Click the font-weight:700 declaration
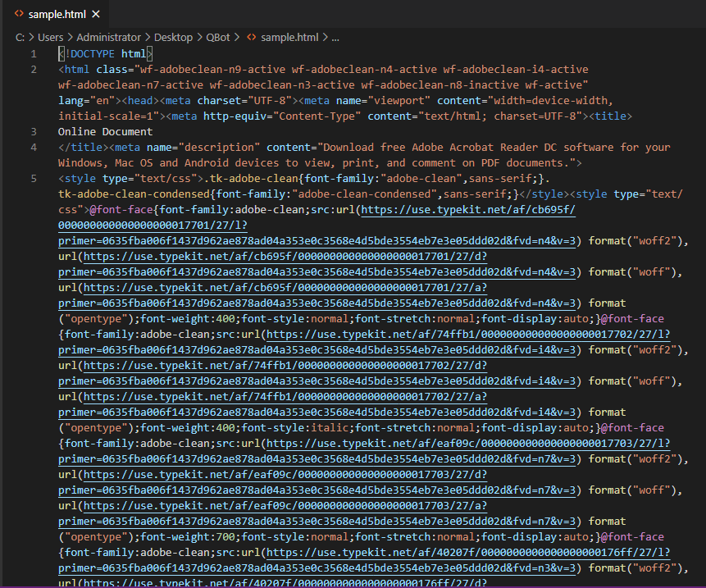Screen dimensions: 706x588 tap(188, 536)
